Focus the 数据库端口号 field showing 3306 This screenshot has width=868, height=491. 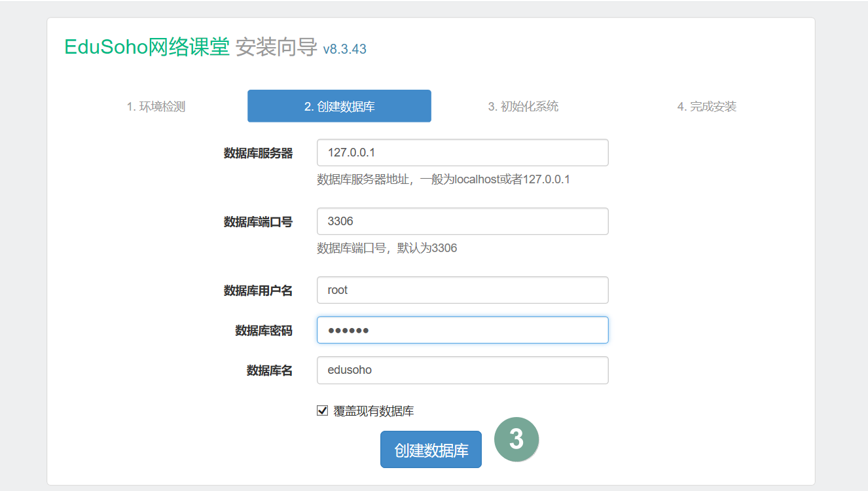463,221
